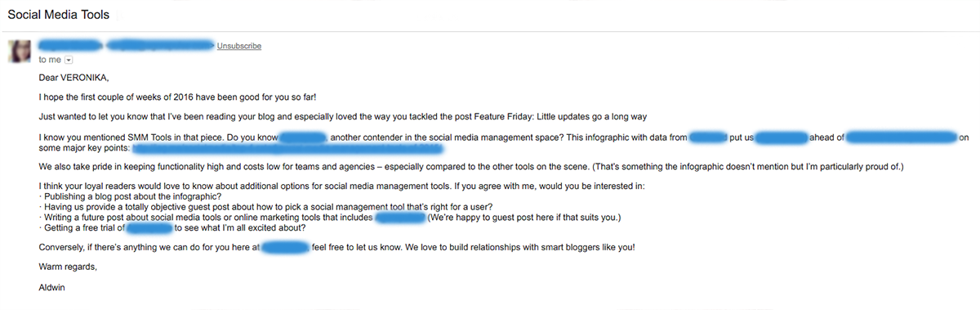Click the 'Social Media Tools' subject line
Image resolution: width=980 pixels, height=310 pixels.
(58, 15)
